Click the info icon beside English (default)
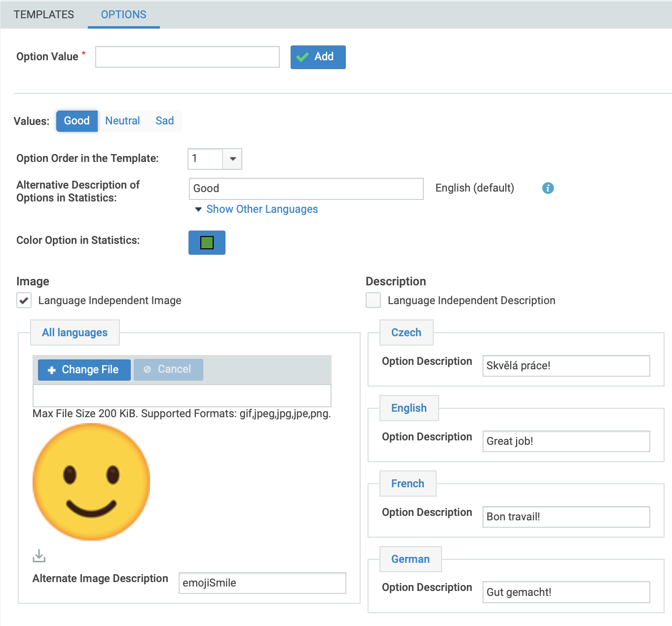 coord(548,188)
